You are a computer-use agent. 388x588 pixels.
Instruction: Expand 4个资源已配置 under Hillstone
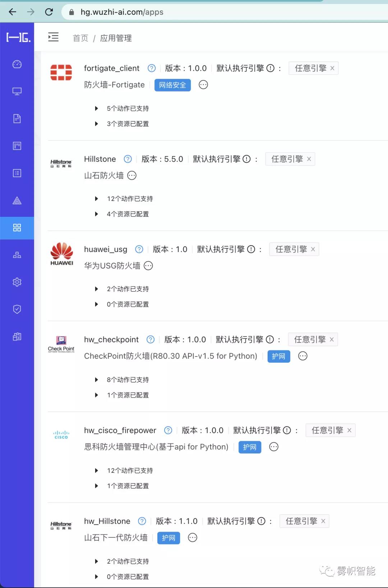[96, 214]
